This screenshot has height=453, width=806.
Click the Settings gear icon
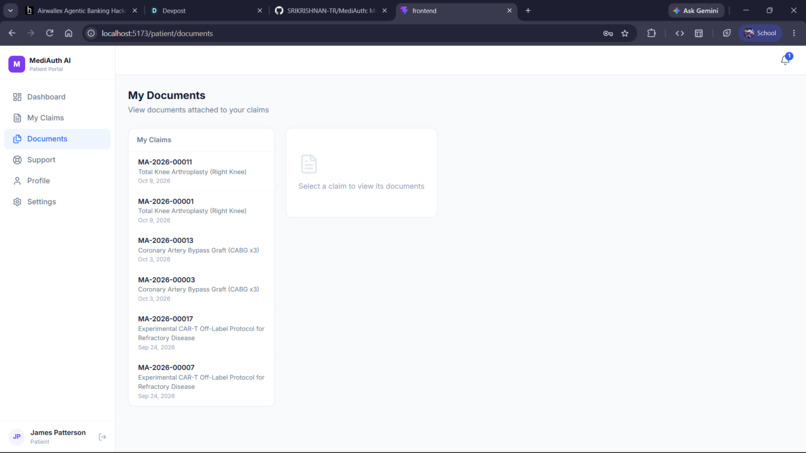pyautogui.click(x=17, y=202)
